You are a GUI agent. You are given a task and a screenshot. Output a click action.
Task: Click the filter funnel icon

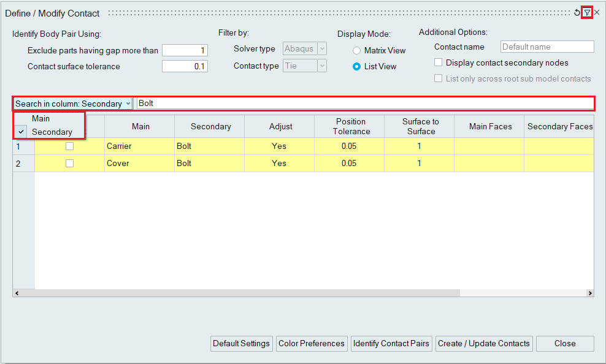pyautogui.click(x=587, y=12)
